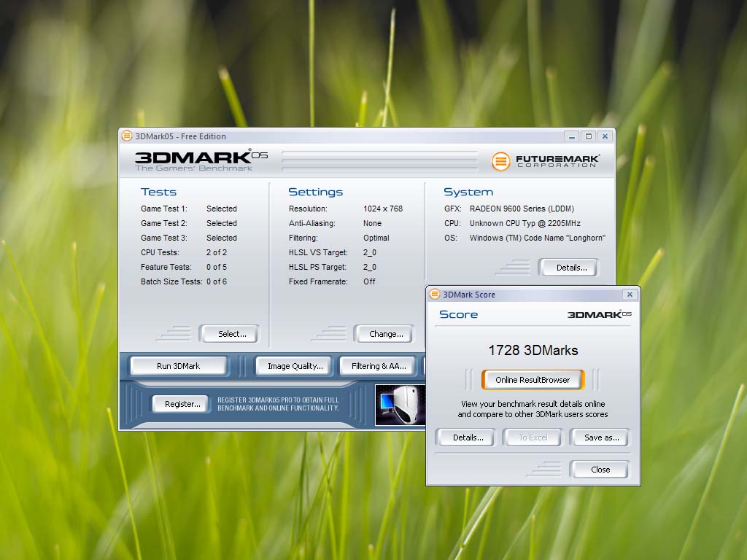Screen dimensions: 747x560
Task: Open Details in the Score dialog
Action: [x=466, y=437]
